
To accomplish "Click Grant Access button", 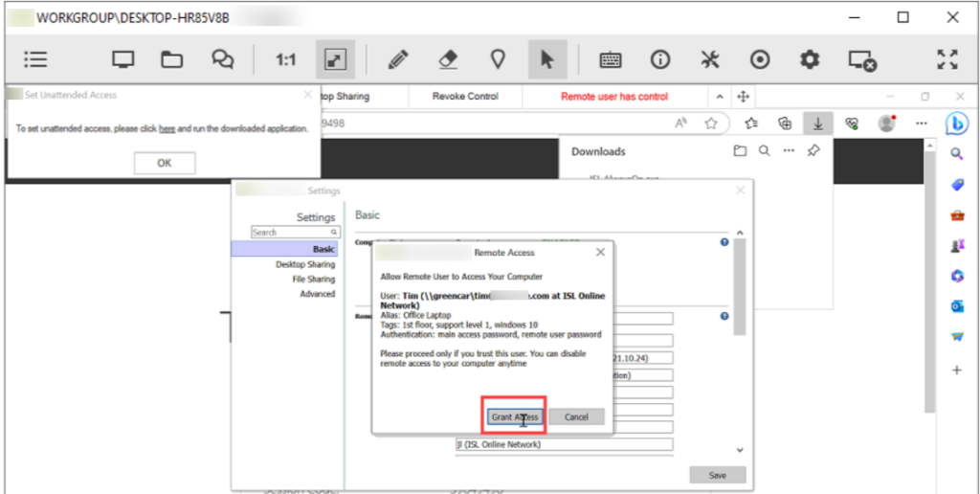I will [515, 417].
